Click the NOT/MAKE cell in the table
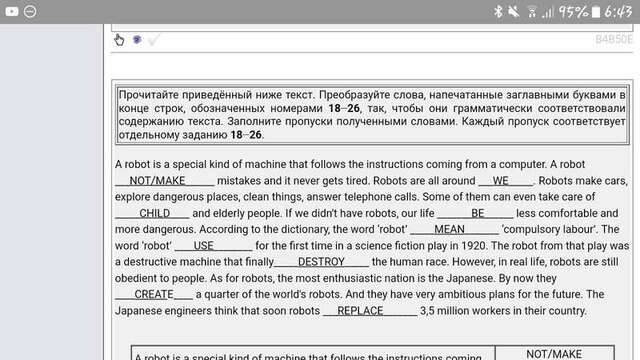 coord(554,353)
